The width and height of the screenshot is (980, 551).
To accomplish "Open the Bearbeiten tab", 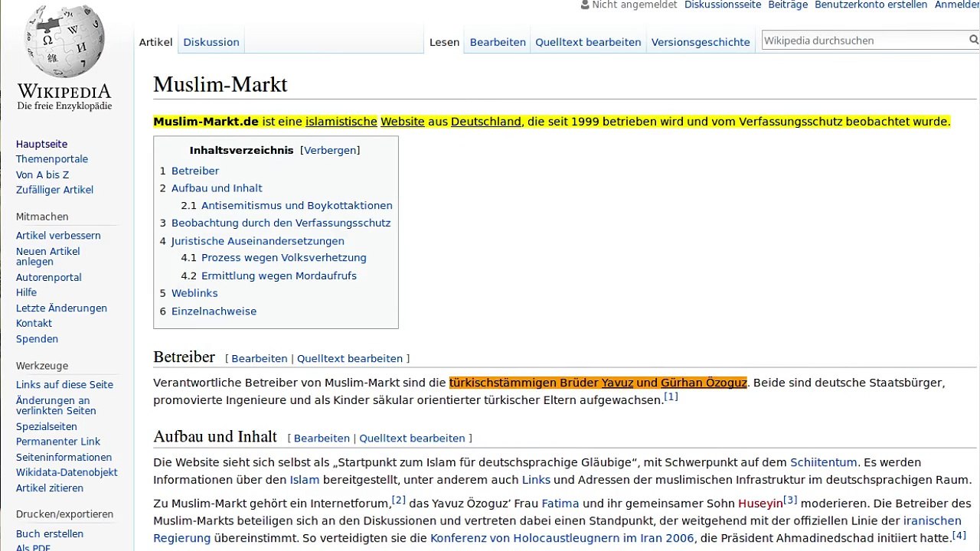I will coord(498,42).
